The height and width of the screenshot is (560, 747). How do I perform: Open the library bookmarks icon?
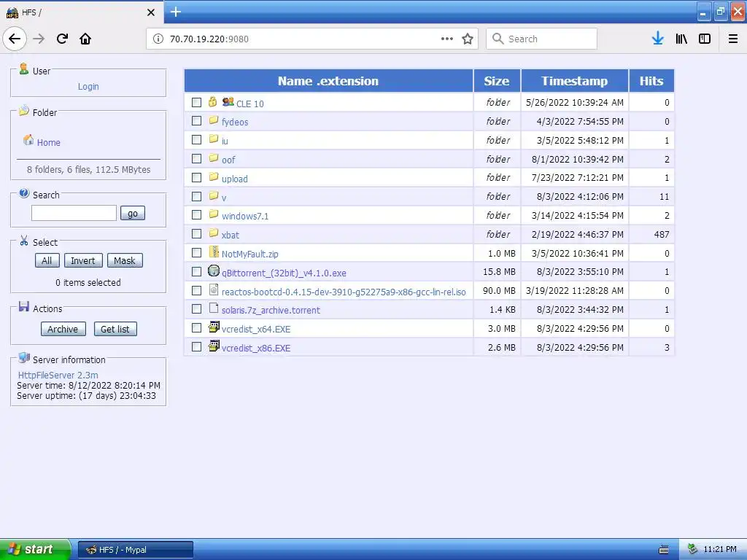[681, 39]
